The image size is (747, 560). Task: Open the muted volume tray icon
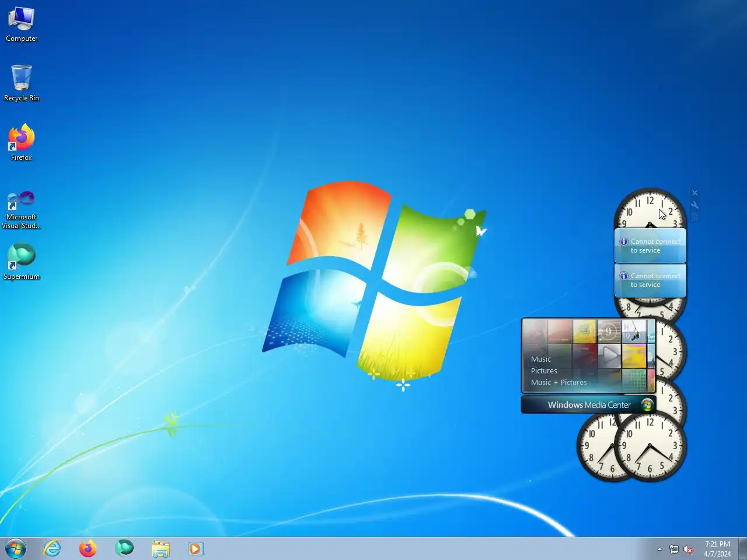[x=689, y=549]
